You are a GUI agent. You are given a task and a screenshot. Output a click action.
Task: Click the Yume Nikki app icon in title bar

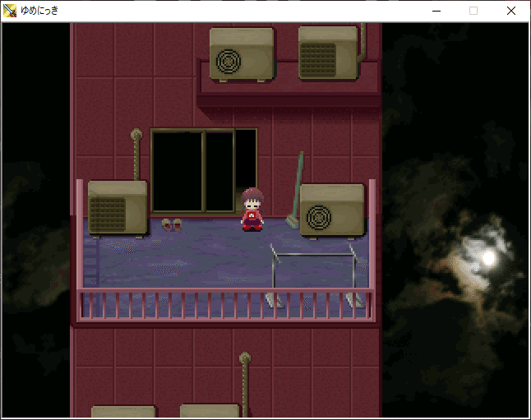[10, 11]
